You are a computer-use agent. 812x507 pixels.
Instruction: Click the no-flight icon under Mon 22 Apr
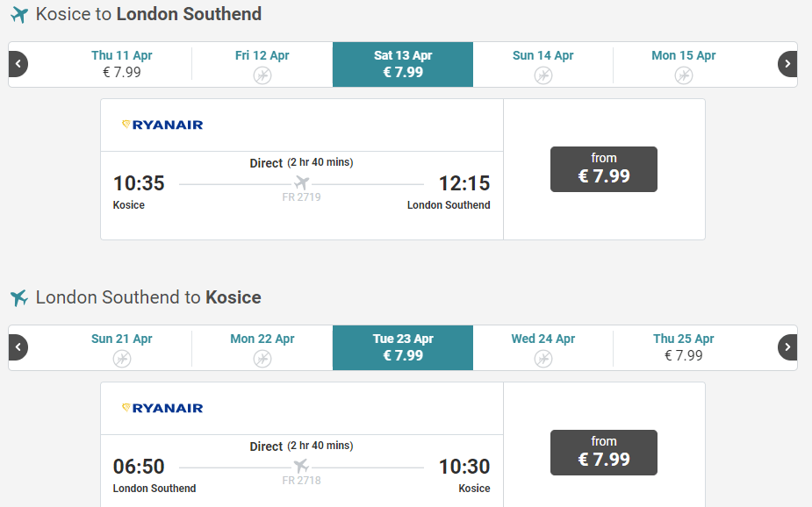tap(262, 359)
